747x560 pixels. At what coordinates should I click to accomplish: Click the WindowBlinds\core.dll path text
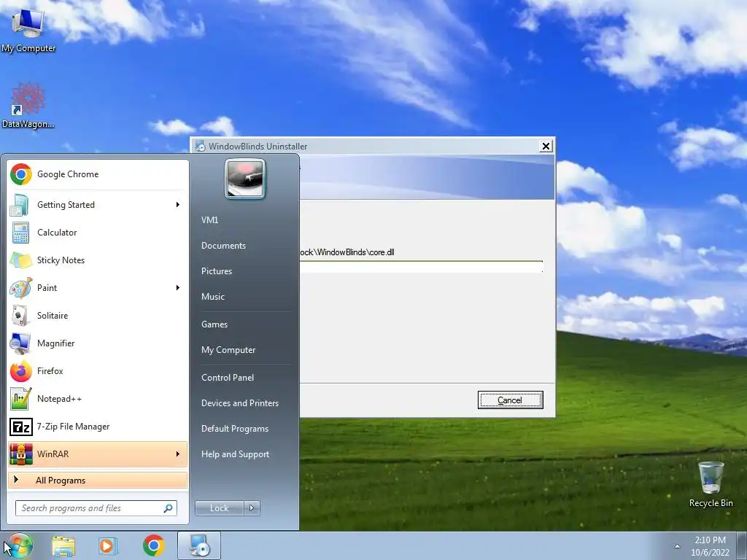pos(347,252)
